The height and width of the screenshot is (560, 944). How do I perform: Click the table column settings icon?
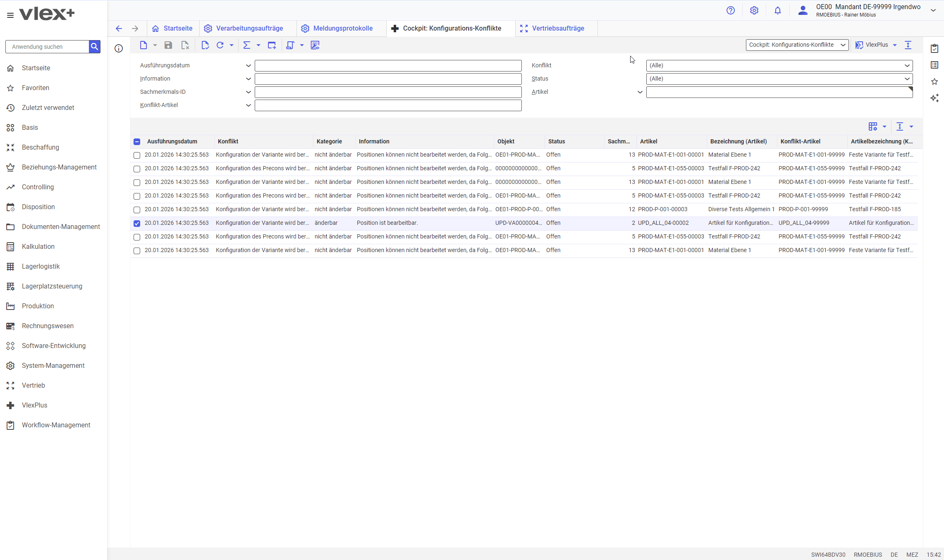(x=872, y=126)
